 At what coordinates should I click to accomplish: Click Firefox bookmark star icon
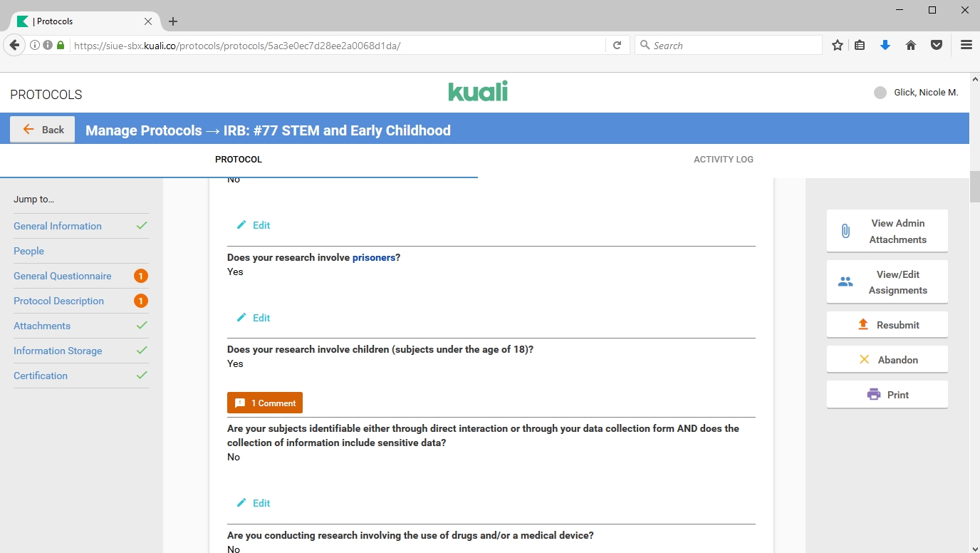tap(838, 46)
